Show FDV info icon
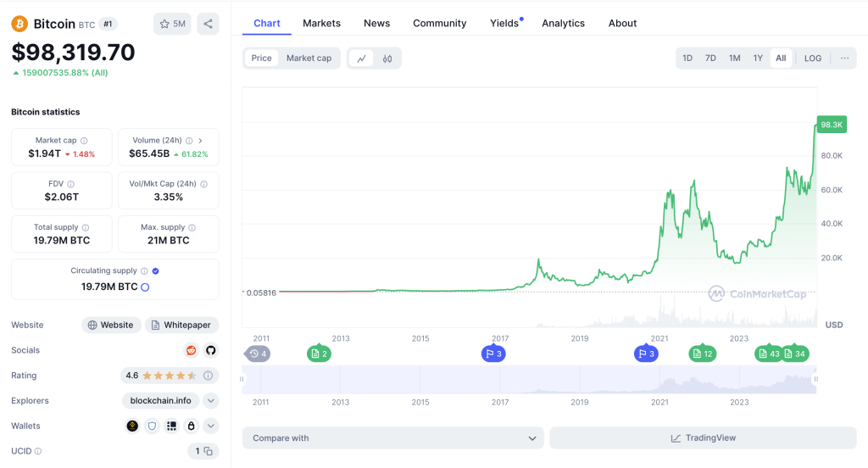 coord(71,184)
